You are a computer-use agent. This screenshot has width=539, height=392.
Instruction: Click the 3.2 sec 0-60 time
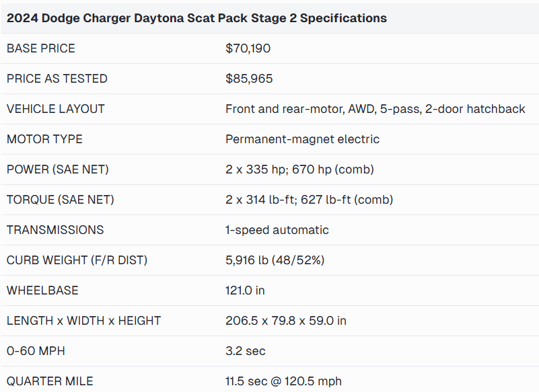point(246,351)
